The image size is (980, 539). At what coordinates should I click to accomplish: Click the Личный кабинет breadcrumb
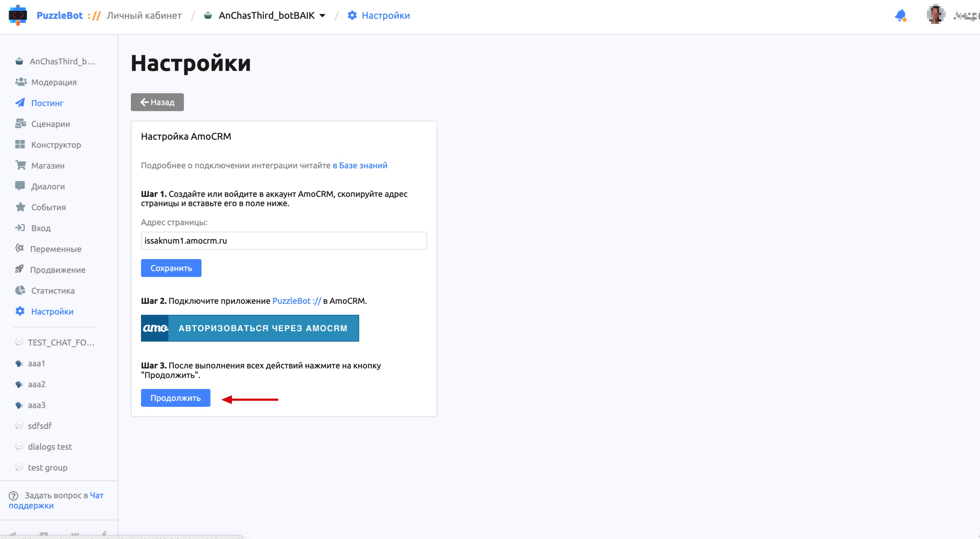(x=144, y=15)
